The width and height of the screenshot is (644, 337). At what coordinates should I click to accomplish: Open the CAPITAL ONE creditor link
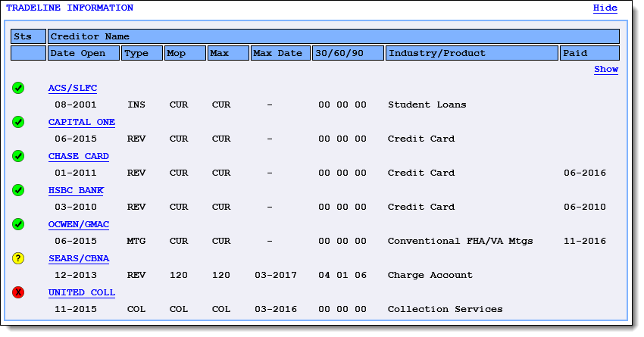coord(82,123)
